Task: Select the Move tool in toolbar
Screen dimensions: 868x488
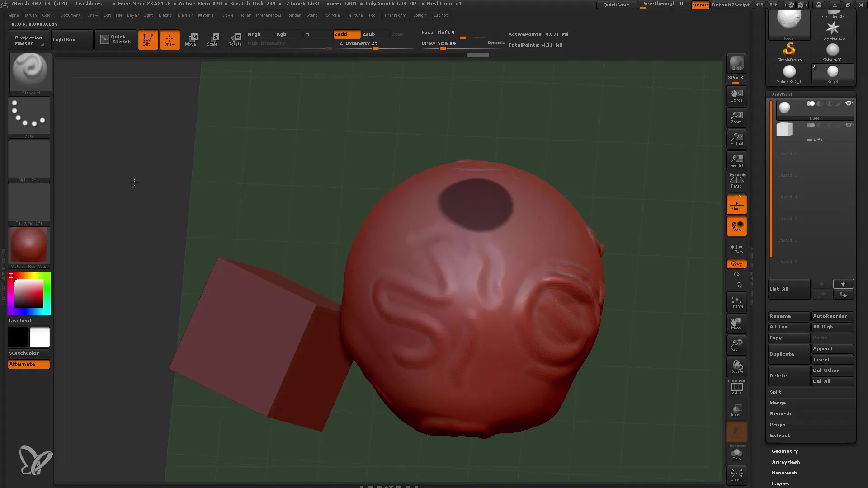Action: 191,39
